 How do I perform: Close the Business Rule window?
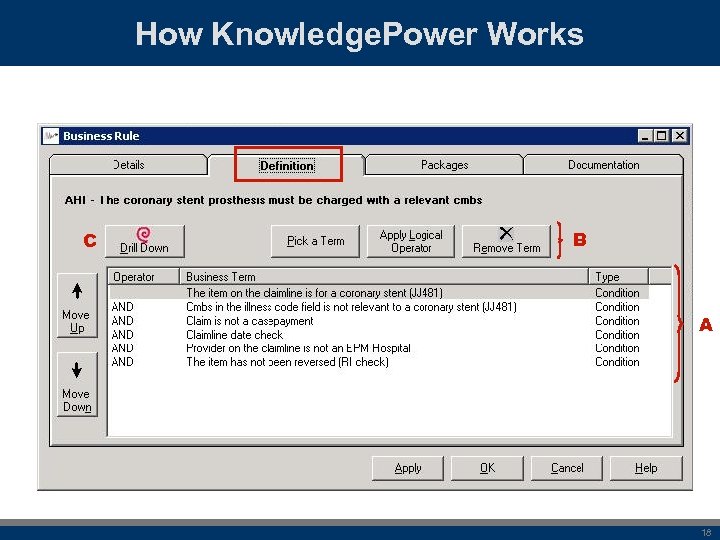680,136
